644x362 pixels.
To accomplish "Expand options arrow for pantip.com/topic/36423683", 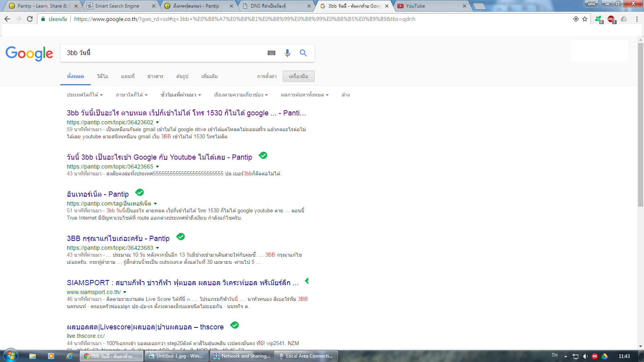I will 157,248.
